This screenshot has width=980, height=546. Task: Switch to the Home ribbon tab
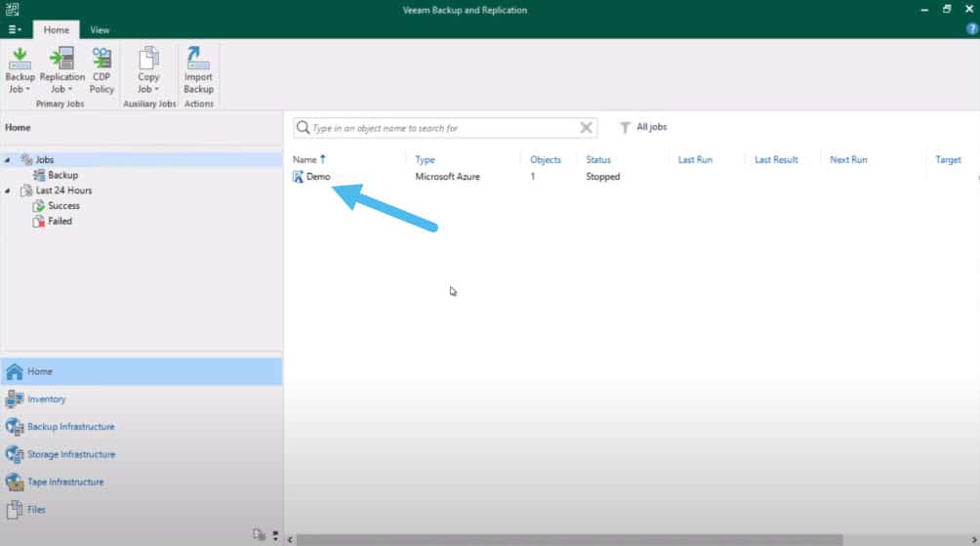pos(57,29)
